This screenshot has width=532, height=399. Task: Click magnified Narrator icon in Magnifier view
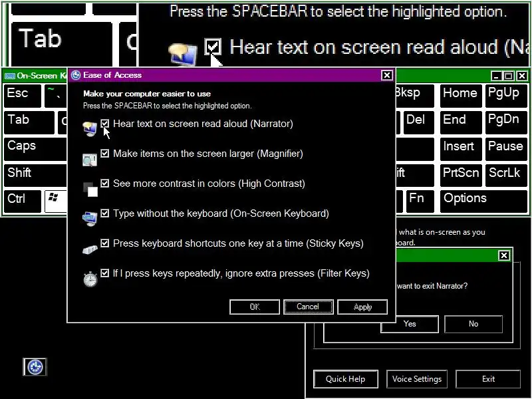pos(182,54)
